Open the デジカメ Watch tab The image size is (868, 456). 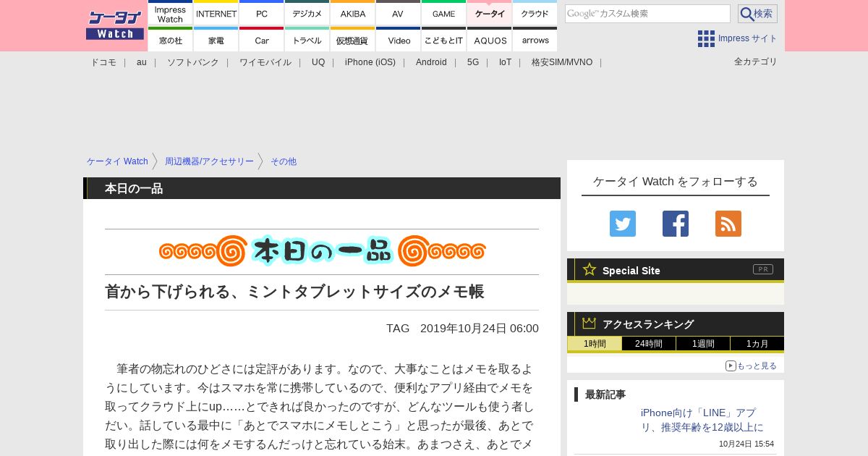click(x=307, y=13)
